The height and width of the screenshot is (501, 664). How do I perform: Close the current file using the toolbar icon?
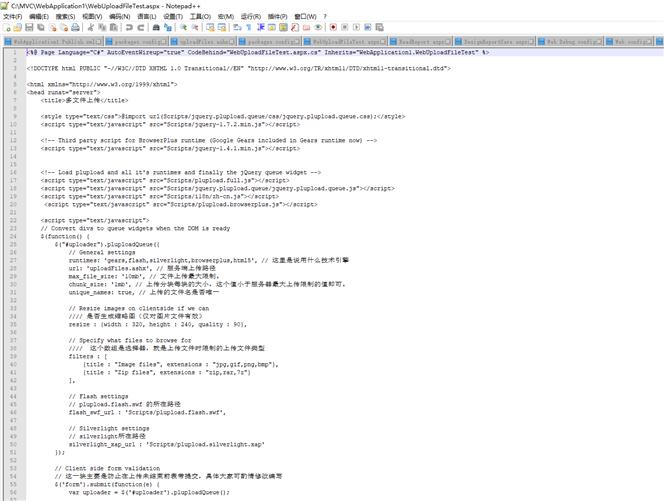[53, 28]
